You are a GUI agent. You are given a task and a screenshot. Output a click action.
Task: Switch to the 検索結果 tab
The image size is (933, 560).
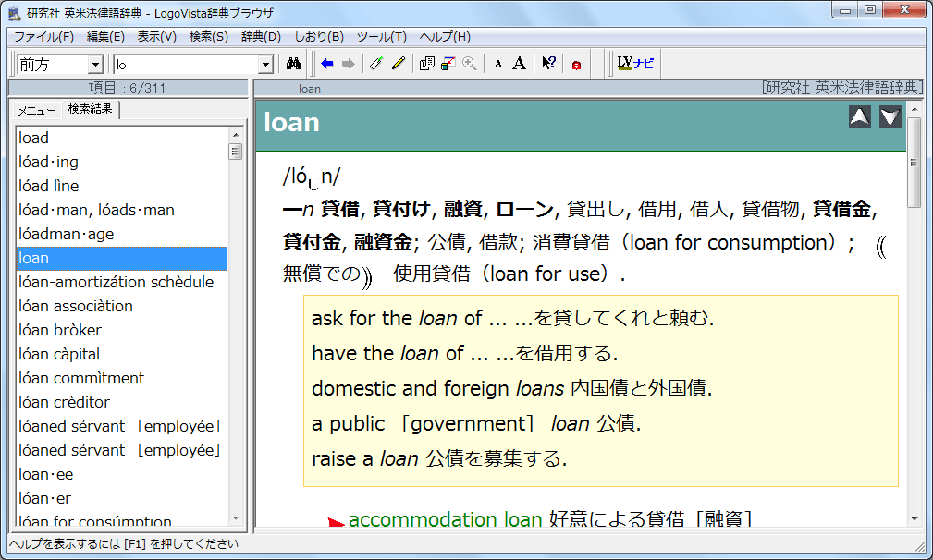(x=90, y=109)
